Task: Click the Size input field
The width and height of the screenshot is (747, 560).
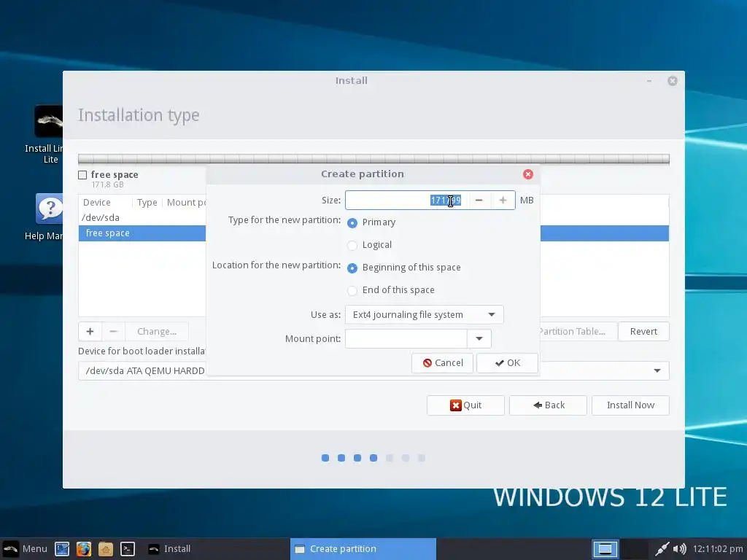Action: 406,201
